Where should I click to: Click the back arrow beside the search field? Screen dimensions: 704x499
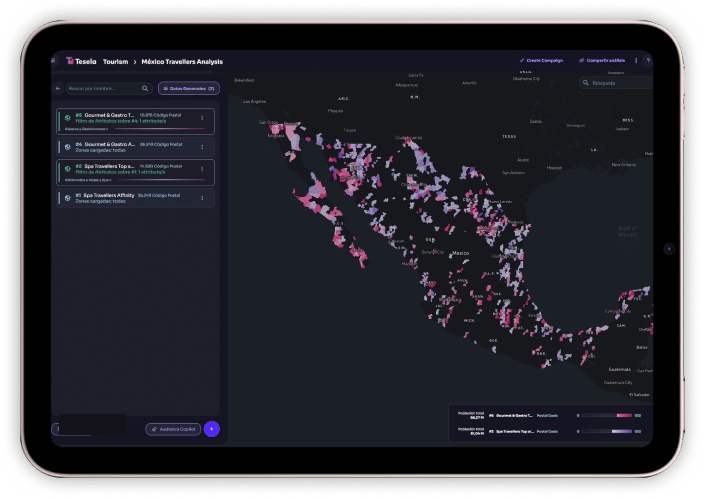point(58,88)
